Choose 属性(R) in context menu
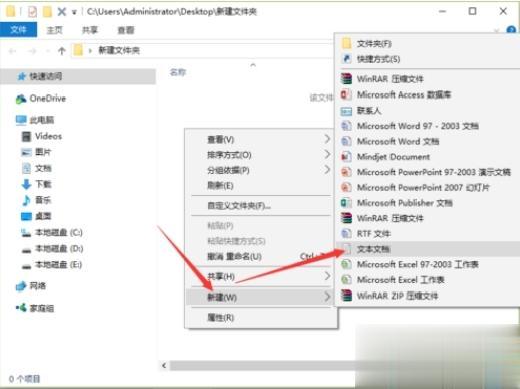 [261, 318]
